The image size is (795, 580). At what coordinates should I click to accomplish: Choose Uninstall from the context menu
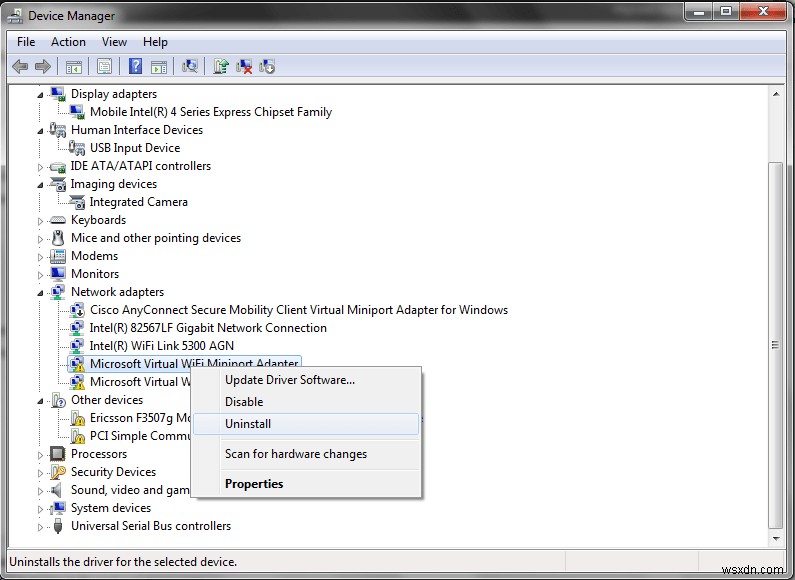pos(306,424)
